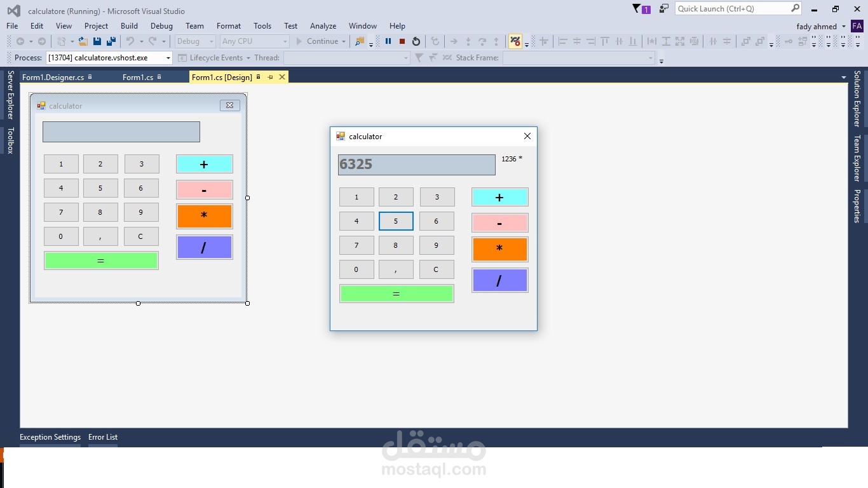Open the Exception Settings panel tab
The width and height of the screenshot is (868, 488).
point(50,437)
